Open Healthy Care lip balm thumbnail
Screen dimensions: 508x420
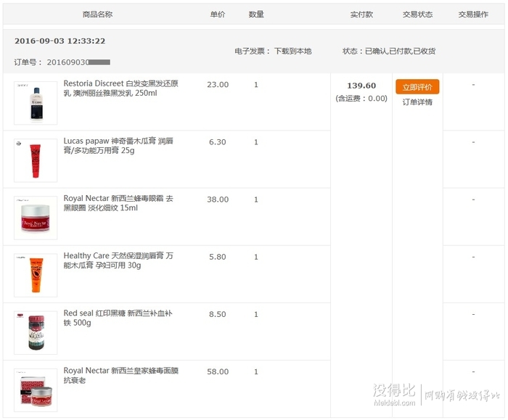click(x=36, y=275)
